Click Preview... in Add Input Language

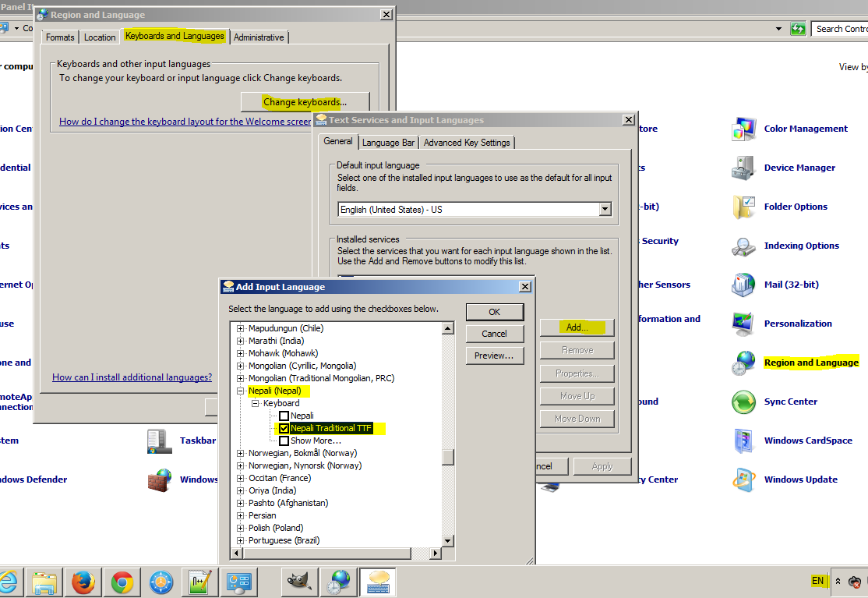pyautogui.click(x=494, y=356)
